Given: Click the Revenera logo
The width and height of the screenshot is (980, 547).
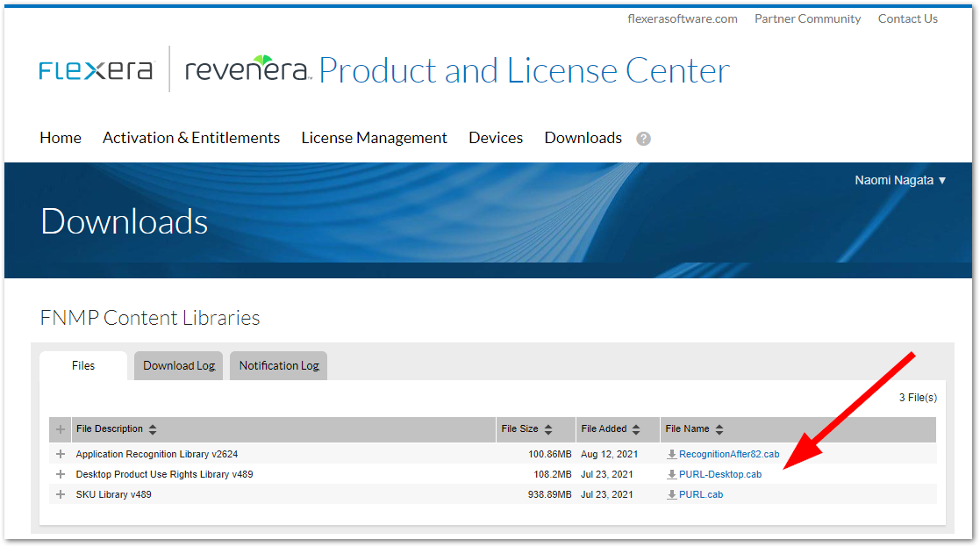Looking at the screenshot, I should 248,68.
